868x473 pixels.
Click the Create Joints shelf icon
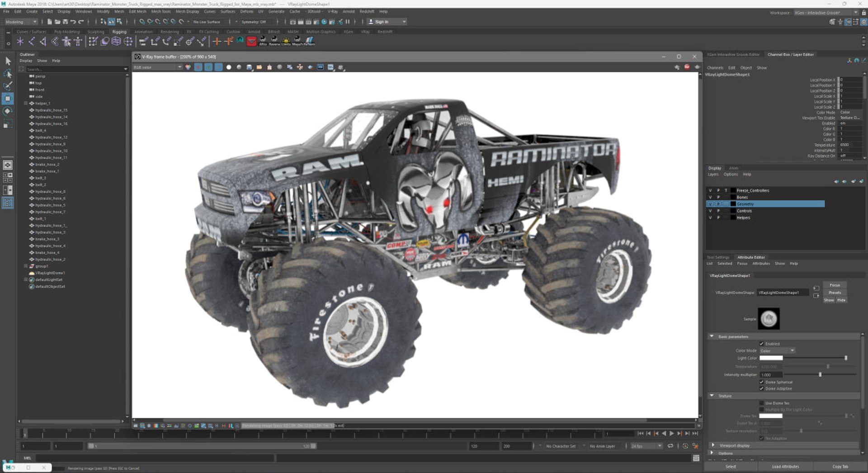[x=31, y=42]
